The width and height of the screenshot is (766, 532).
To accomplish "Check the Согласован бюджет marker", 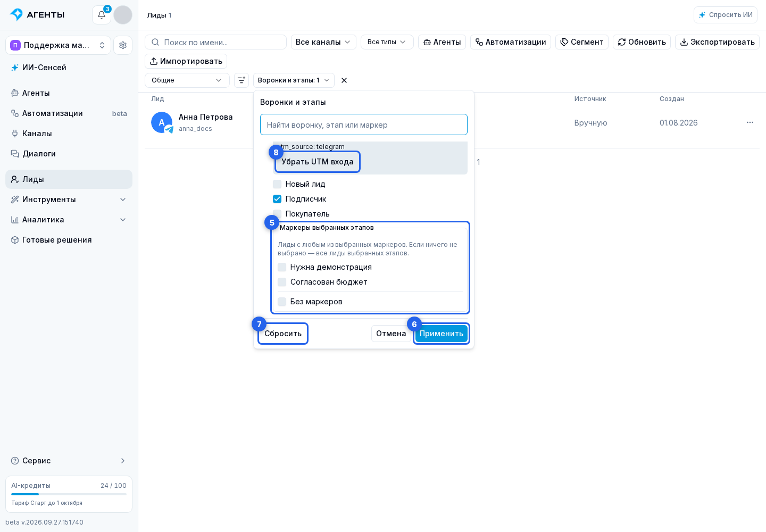I will (x=282, y=282).
